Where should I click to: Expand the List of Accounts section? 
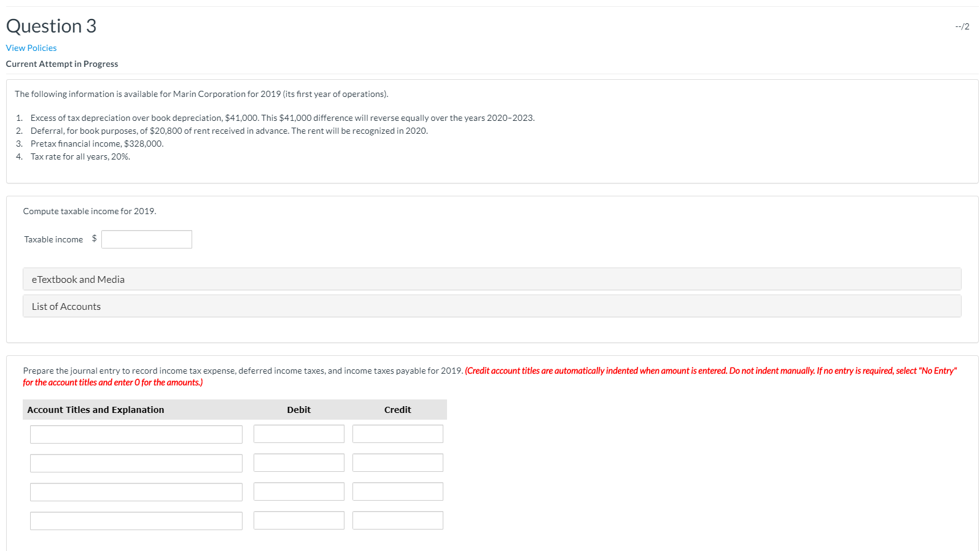pos(492,306)
